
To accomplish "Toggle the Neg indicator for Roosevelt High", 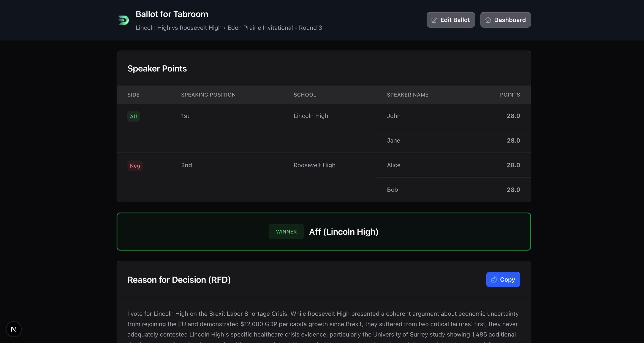I will 135,165.
